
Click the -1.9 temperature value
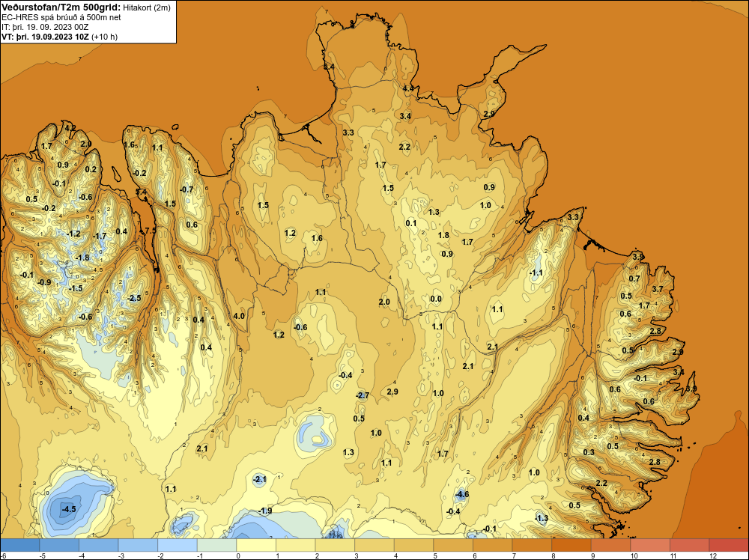(265, 511)
